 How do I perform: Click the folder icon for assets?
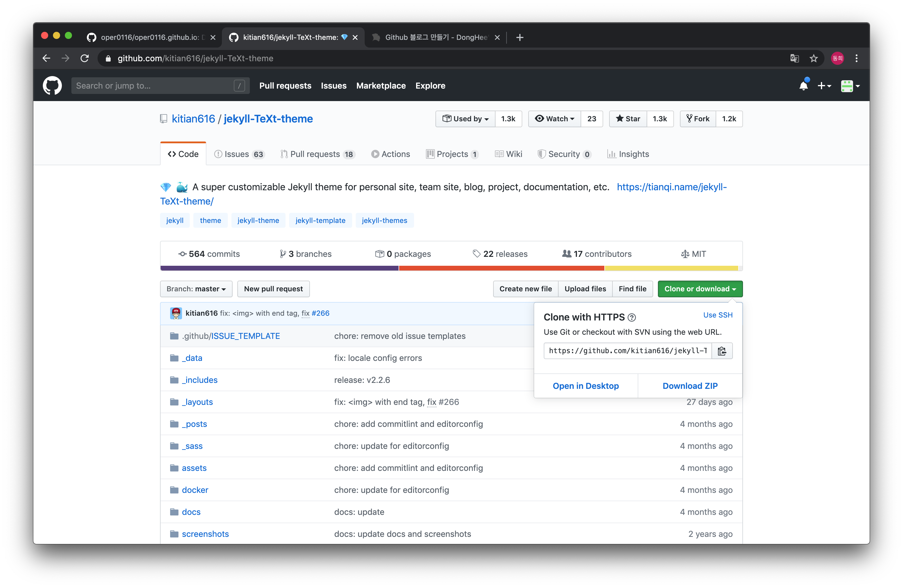[x=174, y=468]
